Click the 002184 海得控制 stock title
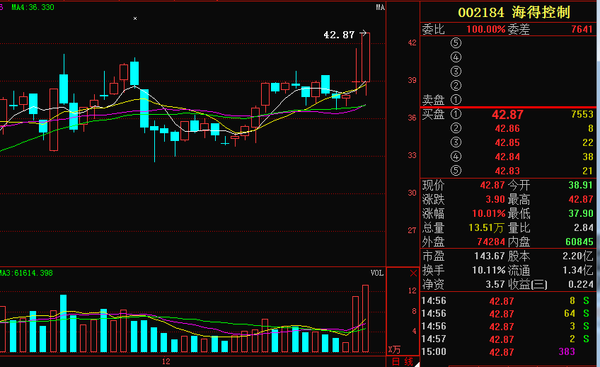 (514, 13)
